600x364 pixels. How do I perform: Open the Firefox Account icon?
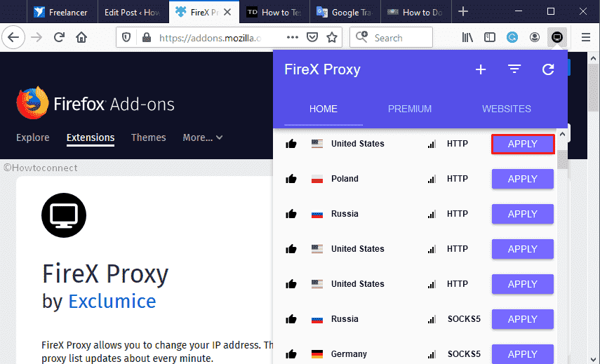535,37
